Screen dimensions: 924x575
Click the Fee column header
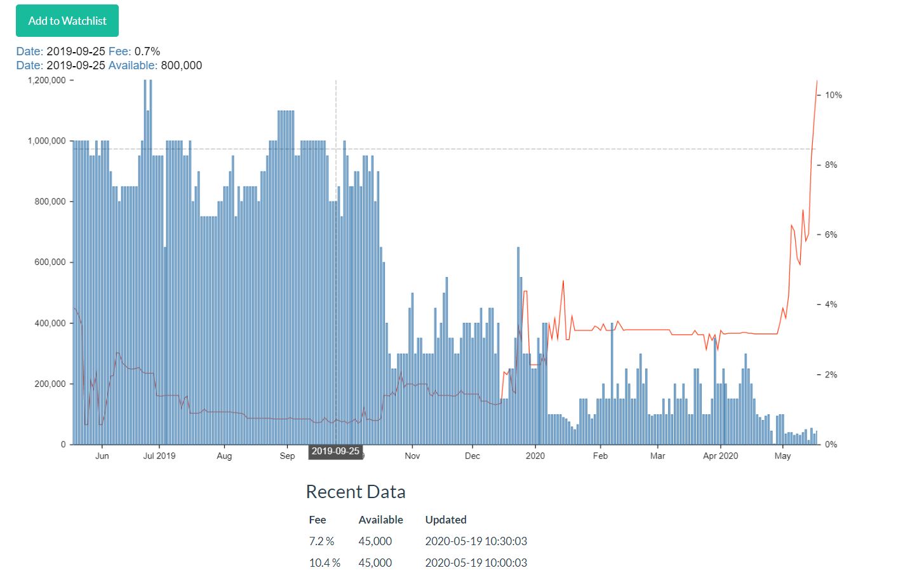coord(318,519)
